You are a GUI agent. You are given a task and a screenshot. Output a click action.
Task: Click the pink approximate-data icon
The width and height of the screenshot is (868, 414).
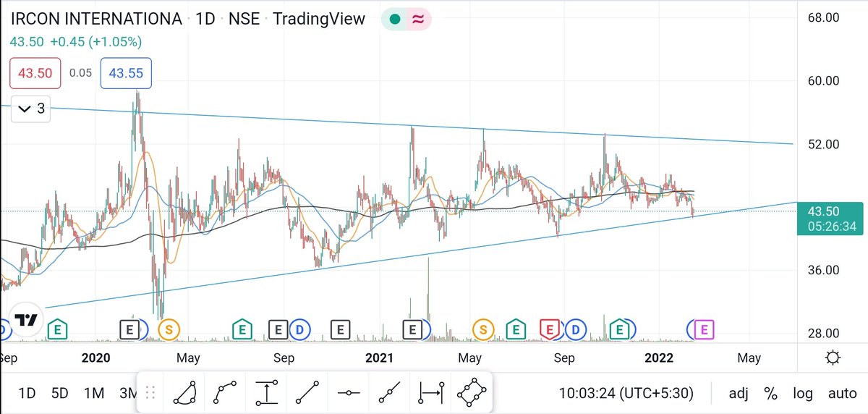(418, 20)
